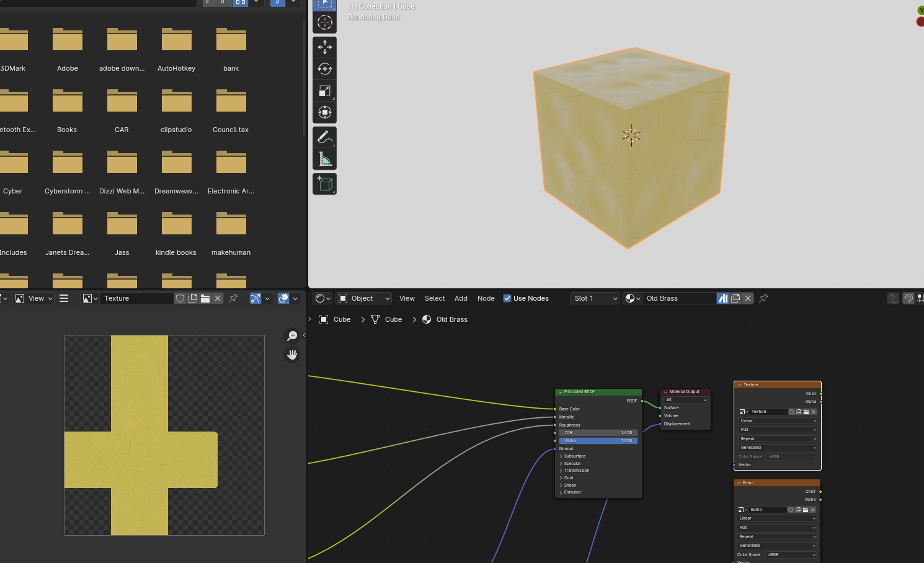
Task: Toggle pin image in image editor
Action: click(x=233, y=298)
